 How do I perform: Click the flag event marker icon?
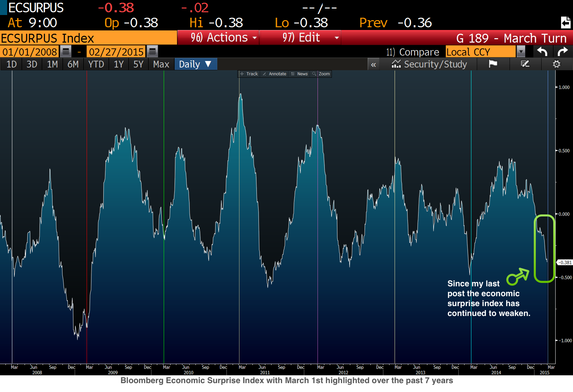tap(493, 64)
